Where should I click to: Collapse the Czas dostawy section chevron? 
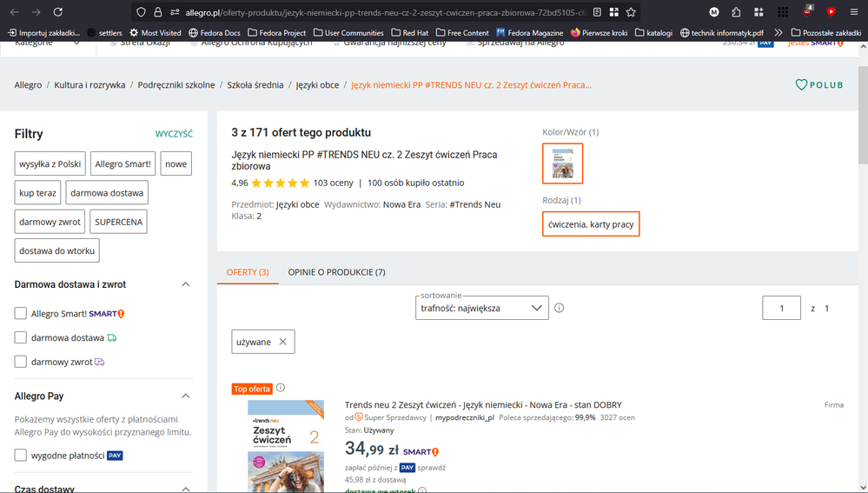click(x=186, y=489)
